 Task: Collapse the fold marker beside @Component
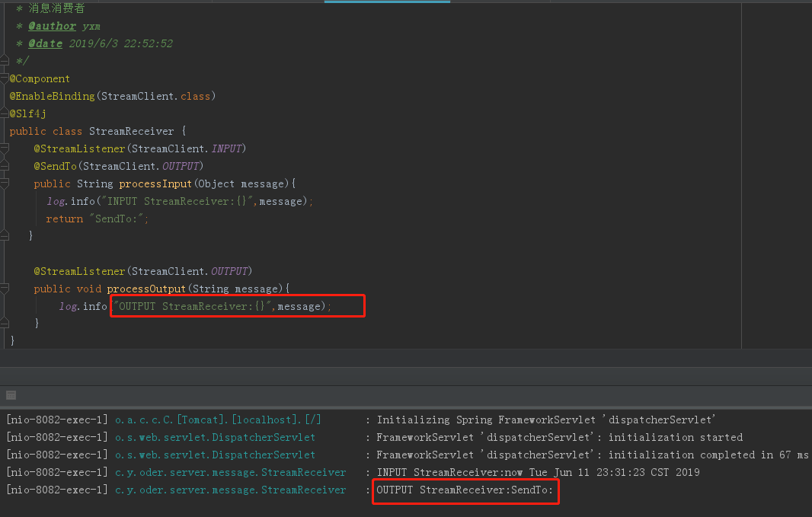[5, 78]
